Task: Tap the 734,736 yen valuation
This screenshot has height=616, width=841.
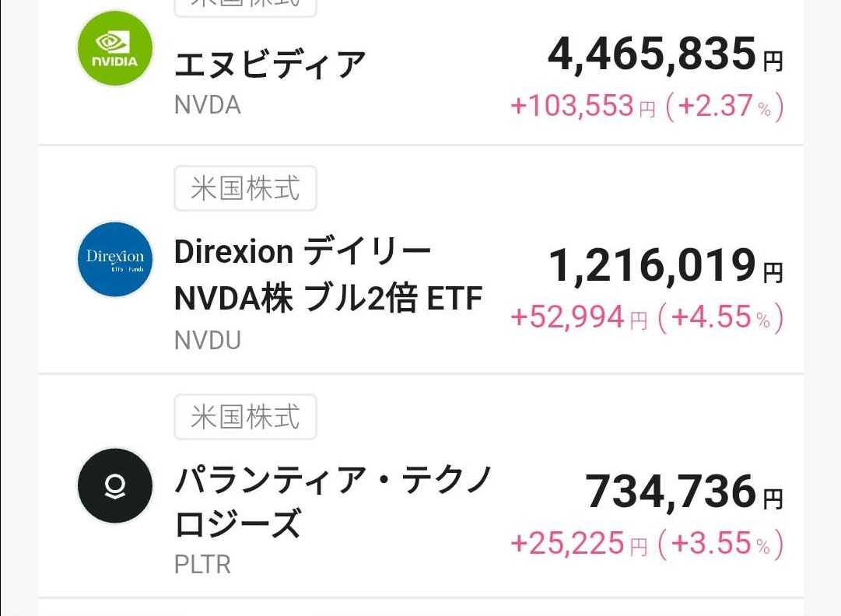Action: click(x=671, y=492)
